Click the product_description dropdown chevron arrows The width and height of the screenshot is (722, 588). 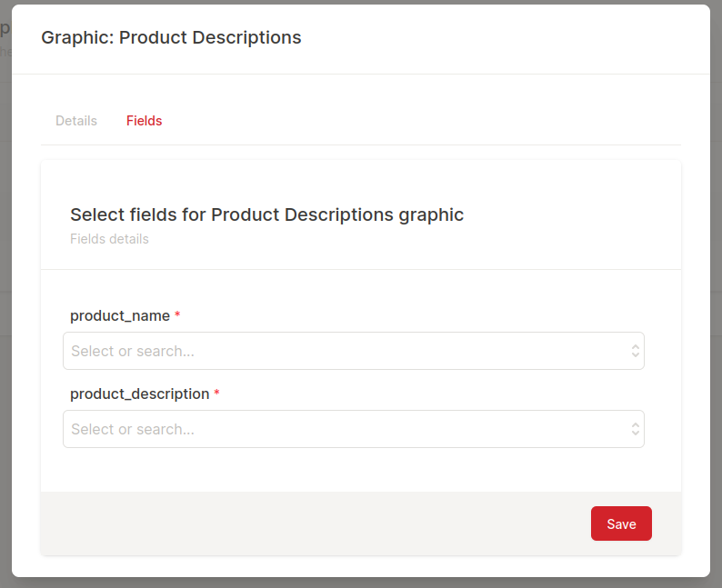click(635, 429)
